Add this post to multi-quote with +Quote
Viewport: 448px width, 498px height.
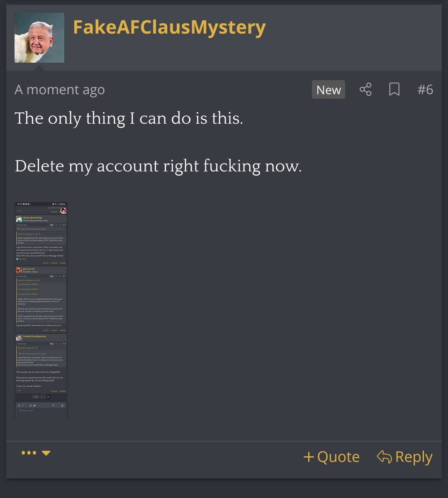[331, 457]
